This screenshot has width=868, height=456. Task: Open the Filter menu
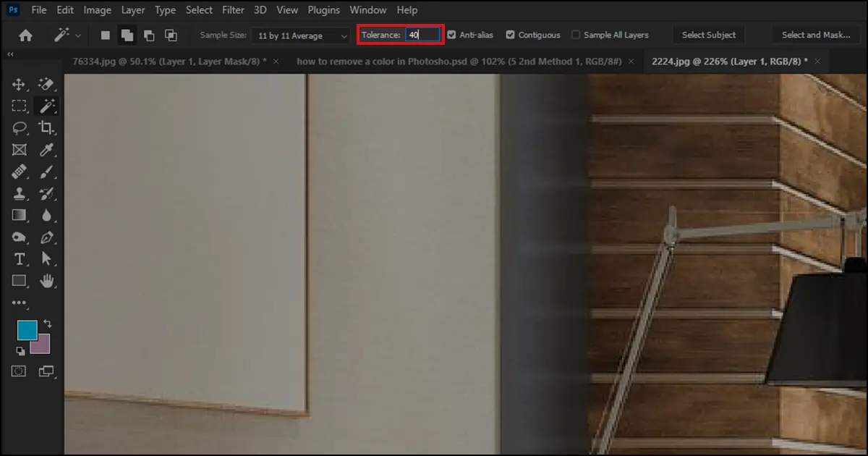(233, 10)
